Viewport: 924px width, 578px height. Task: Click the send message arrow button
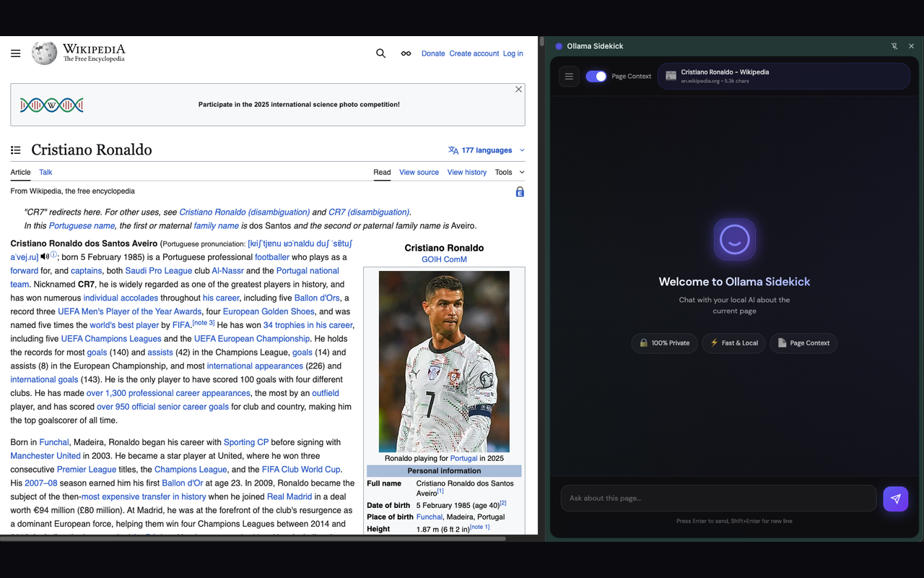896,499
